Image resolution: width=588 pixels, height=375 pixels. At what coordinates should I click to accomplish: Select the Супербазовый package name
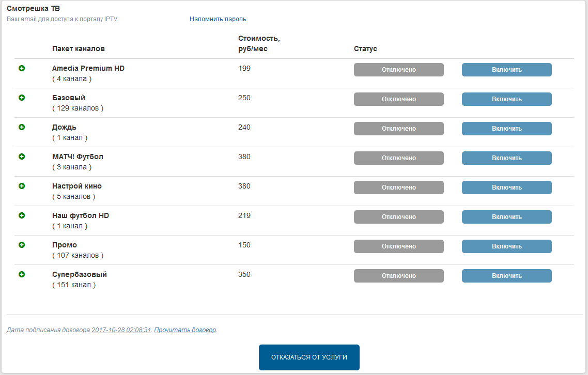pyautogui.click(x=80, y=274)
